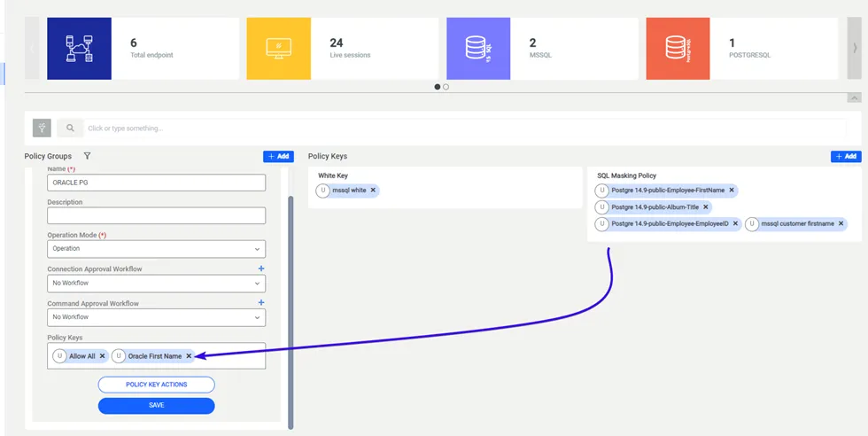Remove the mssql white key
This screenshot has height=436, width=868.
click(x=373, y=190)
